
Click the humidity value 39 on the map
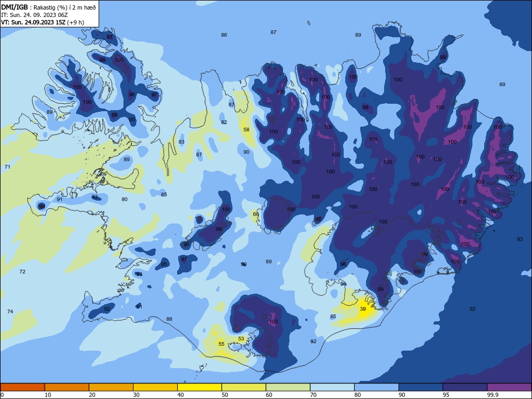tap(363, 309)
